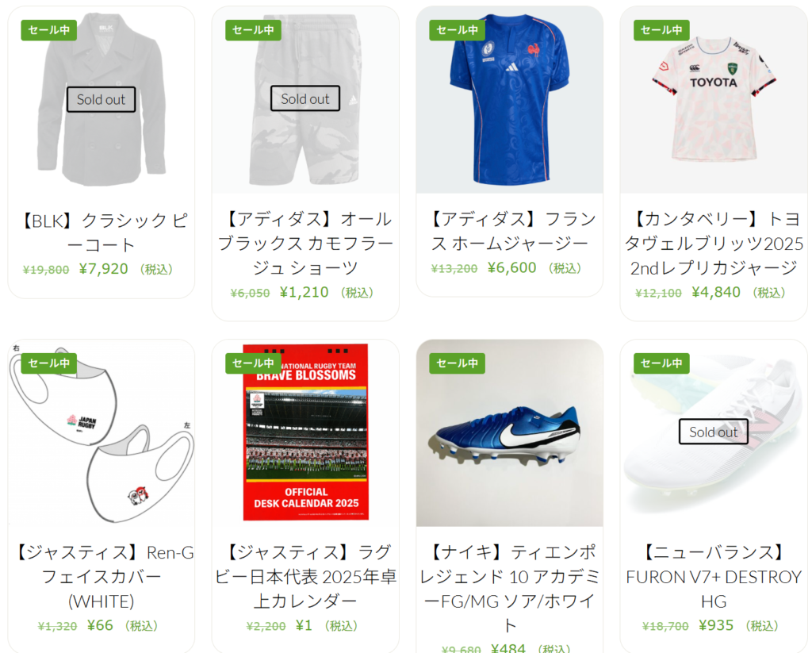812x653 pixels.
Task: Open 【アディダス】オールブラックス カモフラージュ ショーツ link
Action: pos(305,243)
